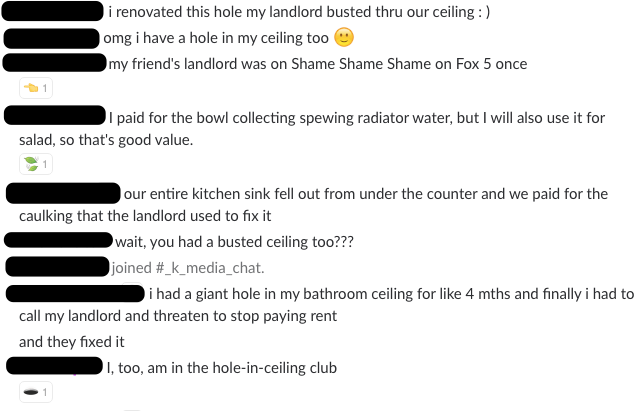Open redacted sender of radiator water bowl message
The height and width of the screenshot is (411, 637).
point(55,115)
